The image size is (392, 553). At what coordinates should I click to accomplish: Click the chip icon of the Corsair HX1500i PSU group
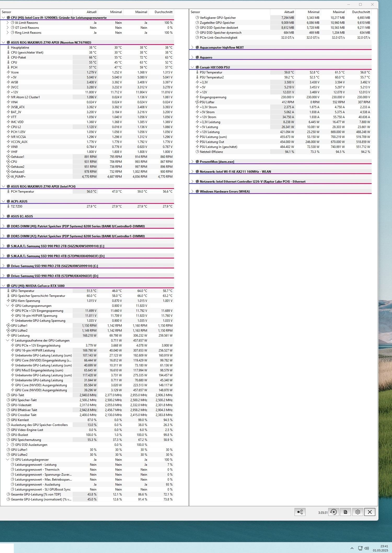[197, 67]
